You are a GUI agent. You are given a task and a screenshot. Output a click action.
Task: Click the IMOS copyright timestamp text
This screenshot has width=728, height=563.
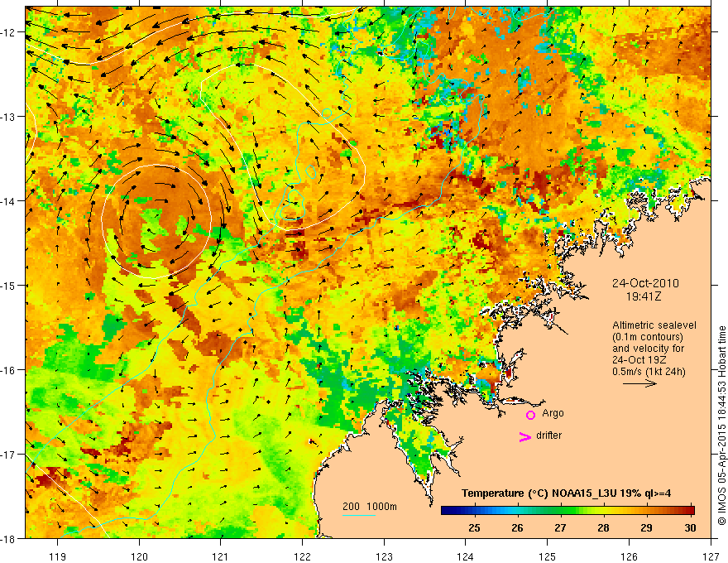(721, 426)
